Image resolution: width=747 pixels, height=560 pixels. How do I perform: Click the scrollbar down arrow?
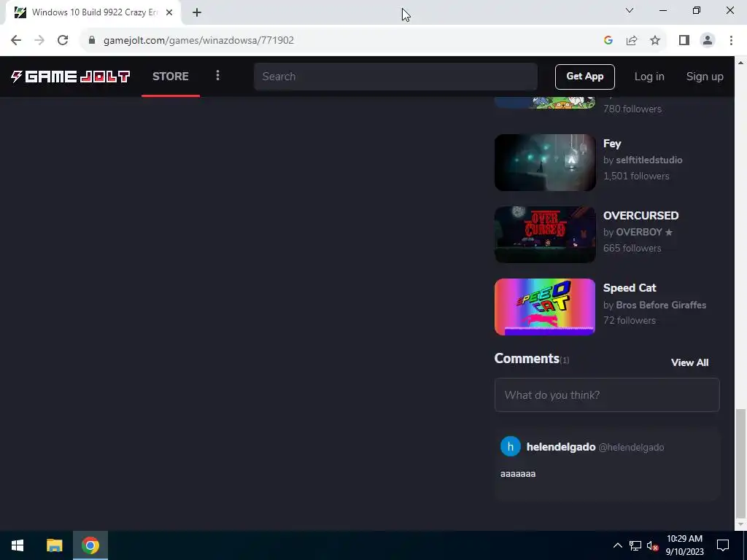click(740, 525)
